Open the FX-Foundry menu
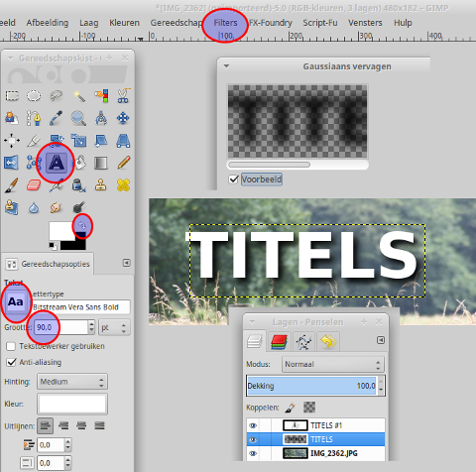476x472 pixels. (271, 23)
